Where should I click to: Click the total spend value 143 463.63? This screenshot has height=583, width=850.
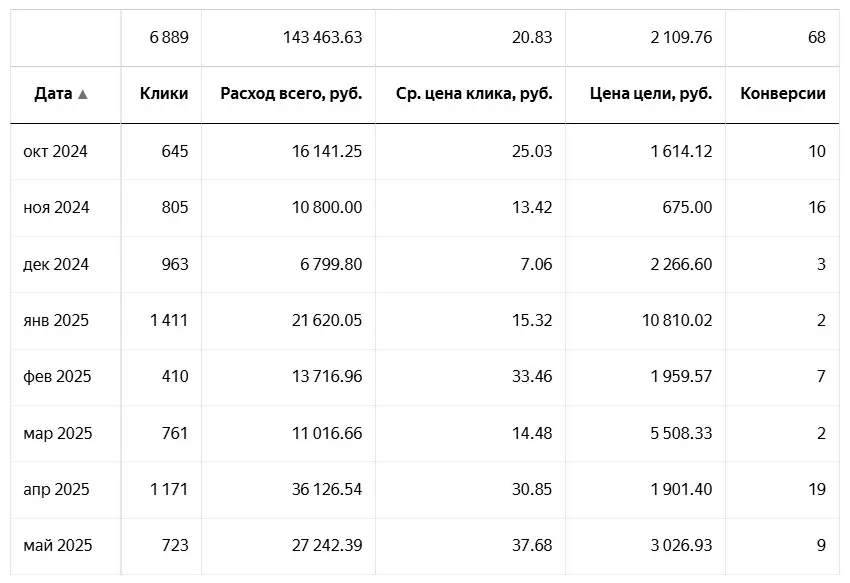[323, 37]
